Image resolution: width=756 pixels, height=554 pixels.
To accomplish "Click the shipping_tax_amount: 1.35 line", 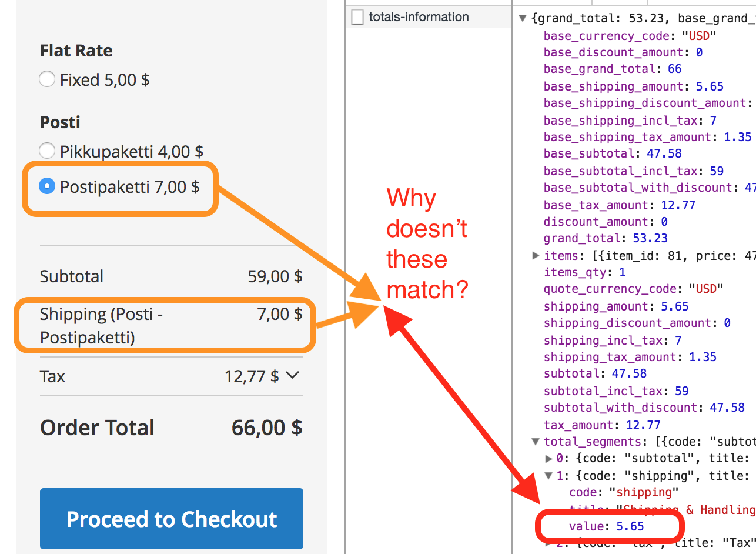I will click(630, 357).
